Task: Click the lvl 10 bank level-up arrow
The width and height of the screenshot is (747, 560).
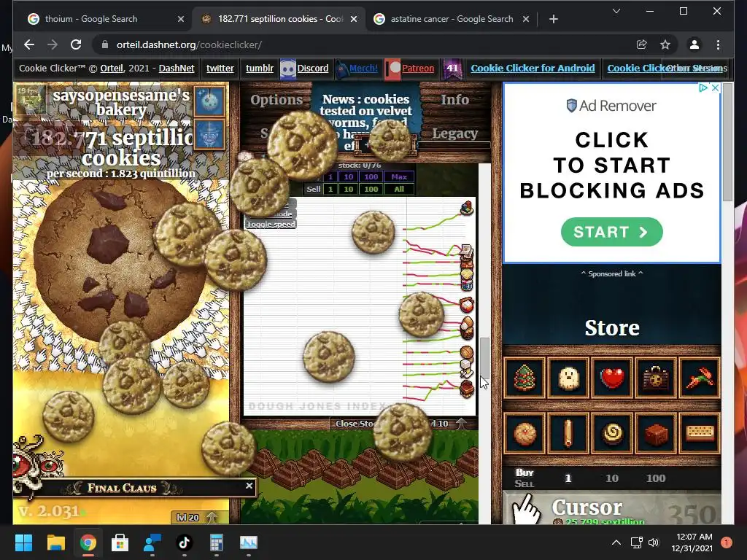Action: point(461,424)
